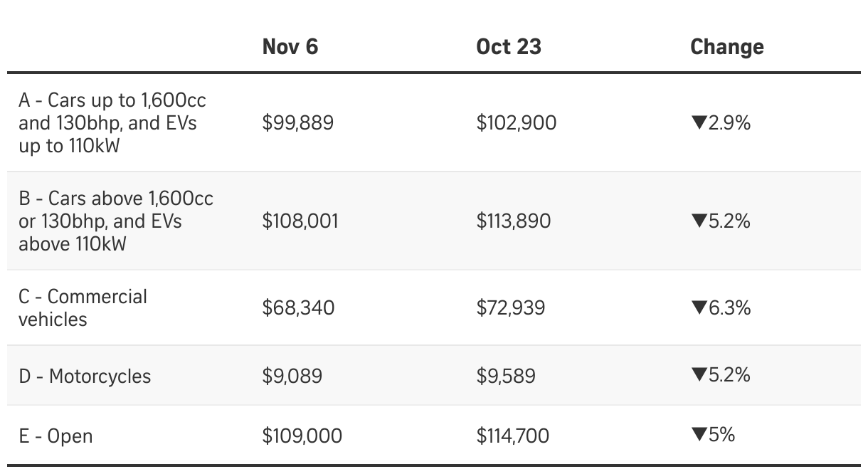Click the $72,939 Oct 23 price
The image size is (868, 474).
511,308
